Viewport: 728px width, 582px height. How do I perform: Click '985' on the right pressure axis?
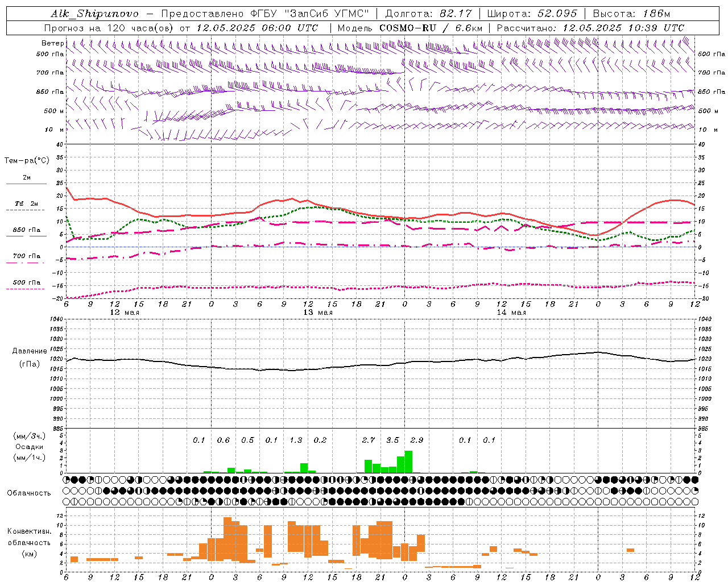704,429
